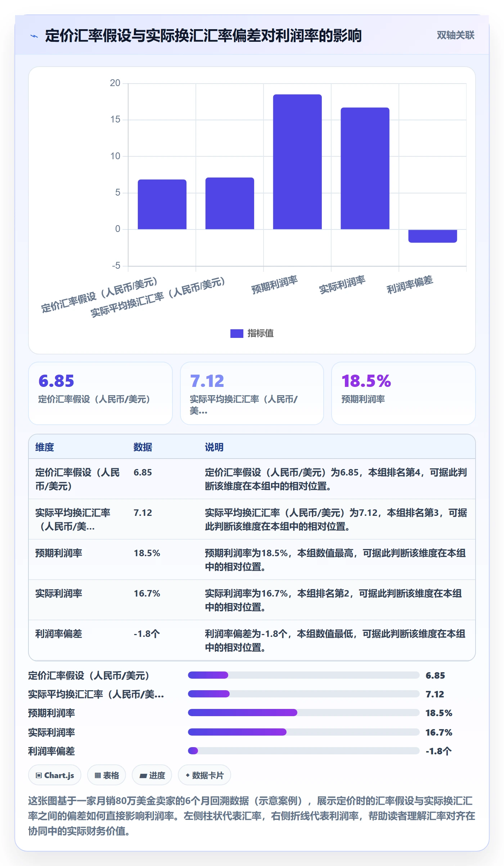
Task: Click description stating 本组数值最低
Action: tap(336, 640)
